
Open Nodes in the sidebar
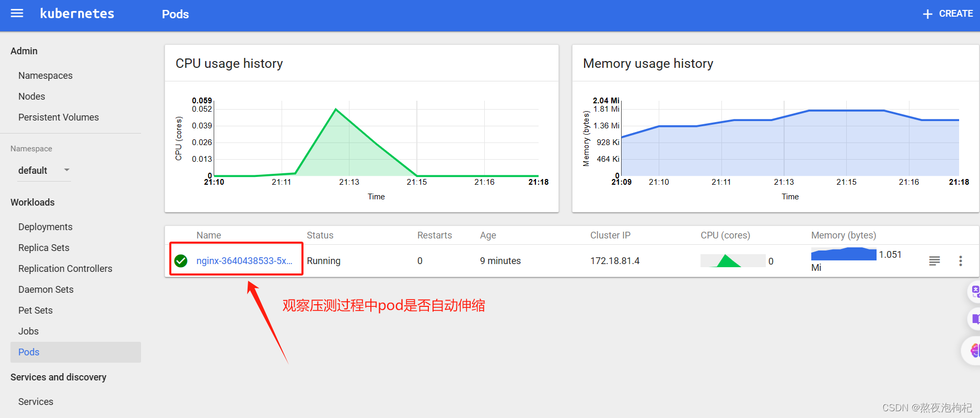(32, 97)
